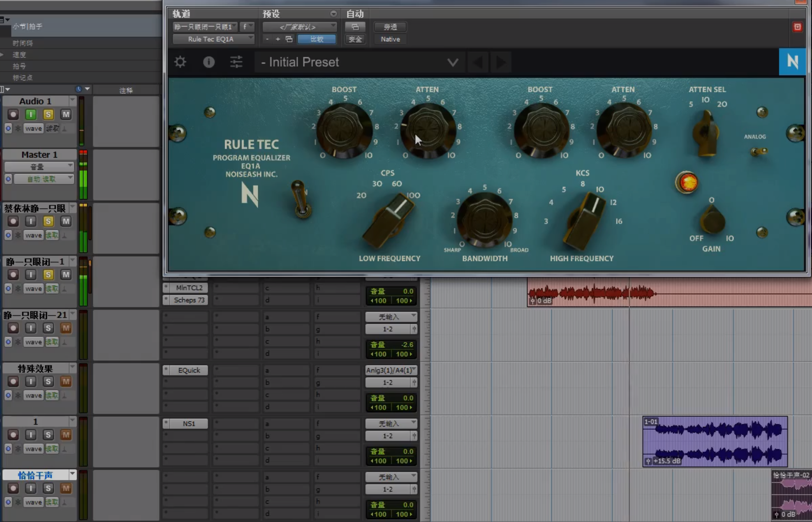Mute the 特殊效果 track
The image size is (812, 522).
(66, 381)
